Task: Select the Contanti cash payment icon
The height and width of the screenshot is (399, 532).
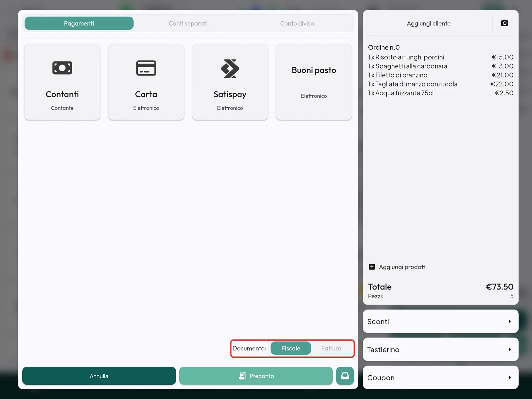Action: pos(62,68)
